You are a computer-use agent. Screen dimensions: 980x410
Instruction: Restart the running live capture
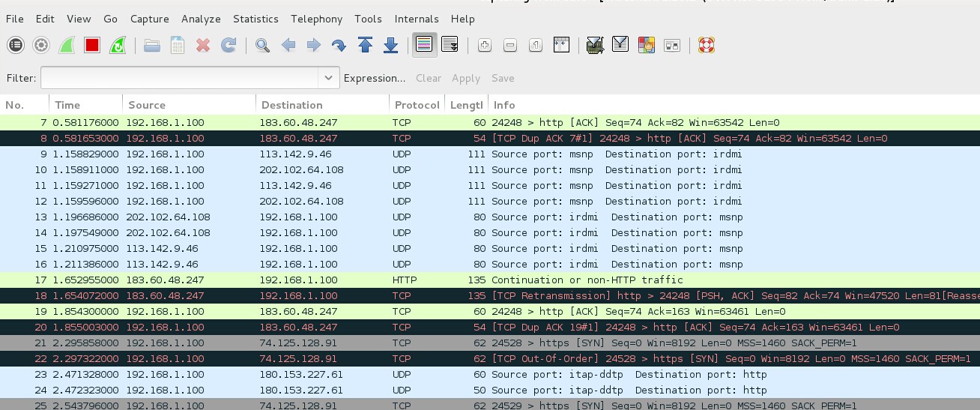118,46
